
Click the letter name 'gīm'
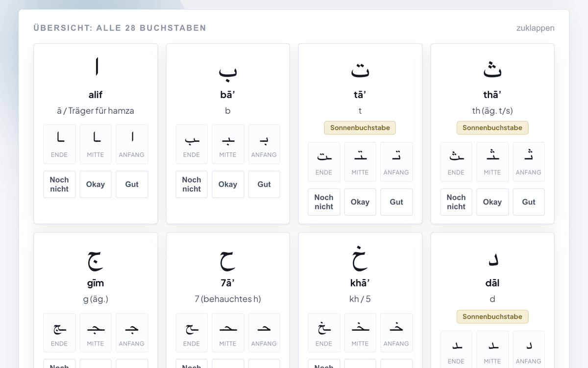[96, 283]
